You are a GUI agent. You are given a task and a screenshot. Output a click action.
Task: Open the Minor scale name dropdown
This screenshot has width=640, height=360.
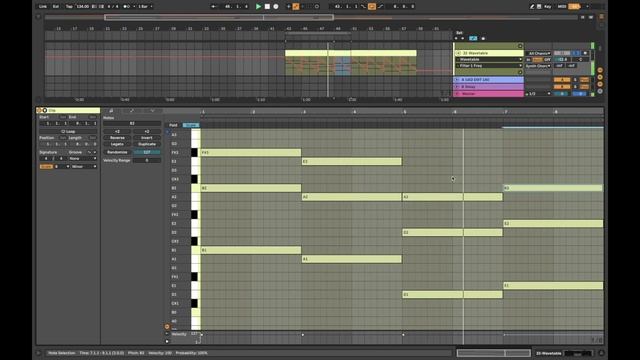[84, 167]
